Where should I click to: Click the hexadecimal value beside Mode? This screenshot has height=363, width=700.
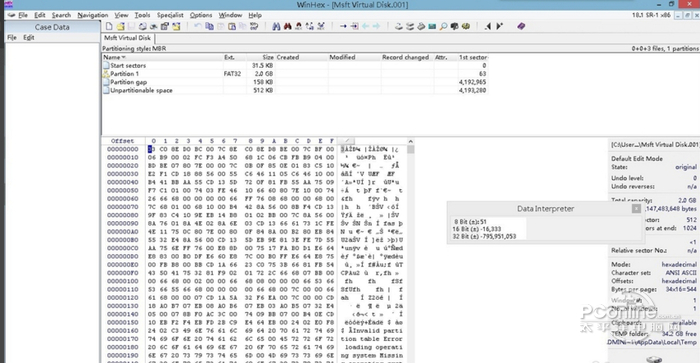tap(679, 264)
